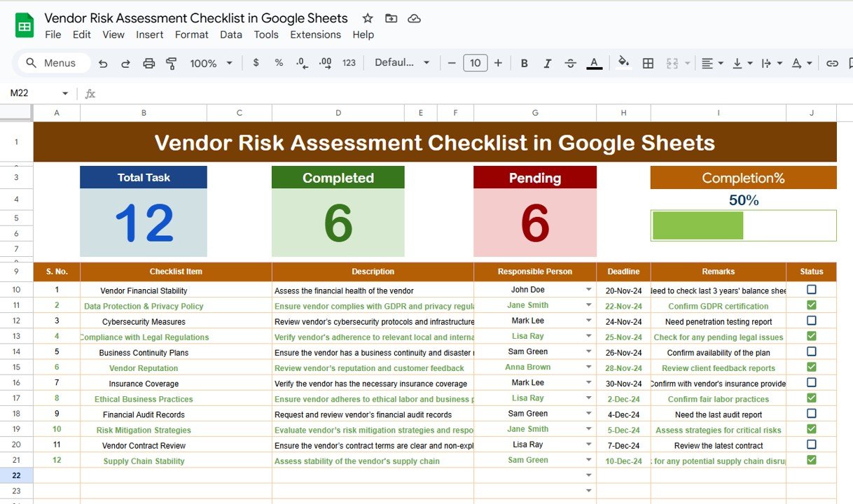This screenshot has height=504, width=853.
Task: Open the Format menu
Action: [x=192, y=34]
